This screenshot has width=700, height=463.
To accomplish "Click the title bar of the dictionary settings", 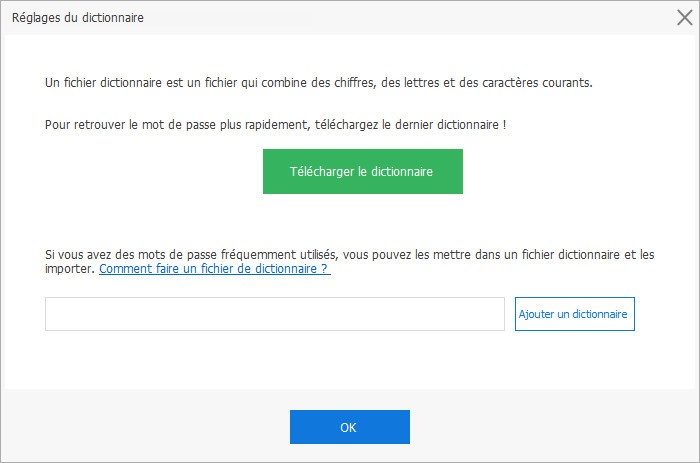I will point(300,18).
